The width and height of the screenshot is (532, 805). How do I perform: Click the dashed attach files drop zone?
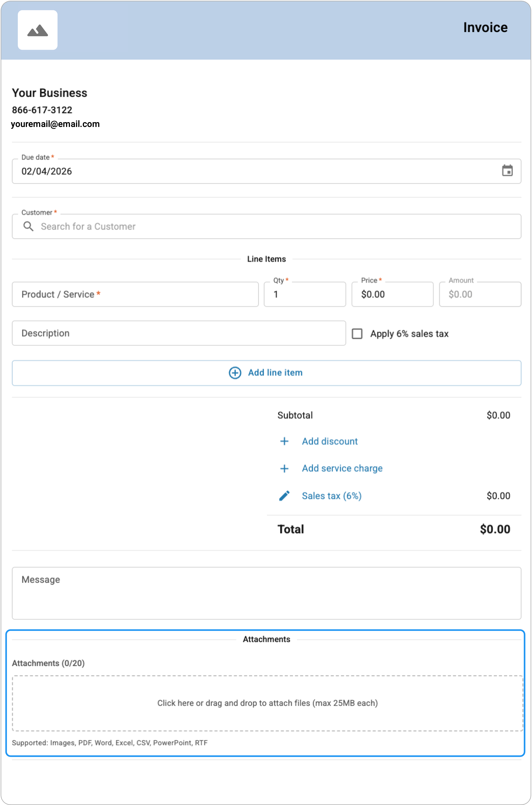[x=267, y=703]
